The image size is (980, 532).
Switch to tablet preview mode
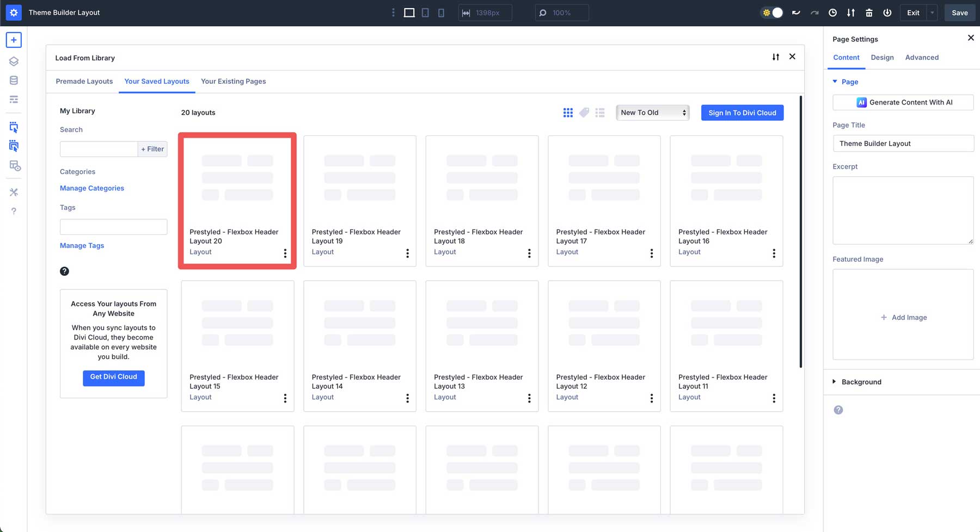pos(425,12)
